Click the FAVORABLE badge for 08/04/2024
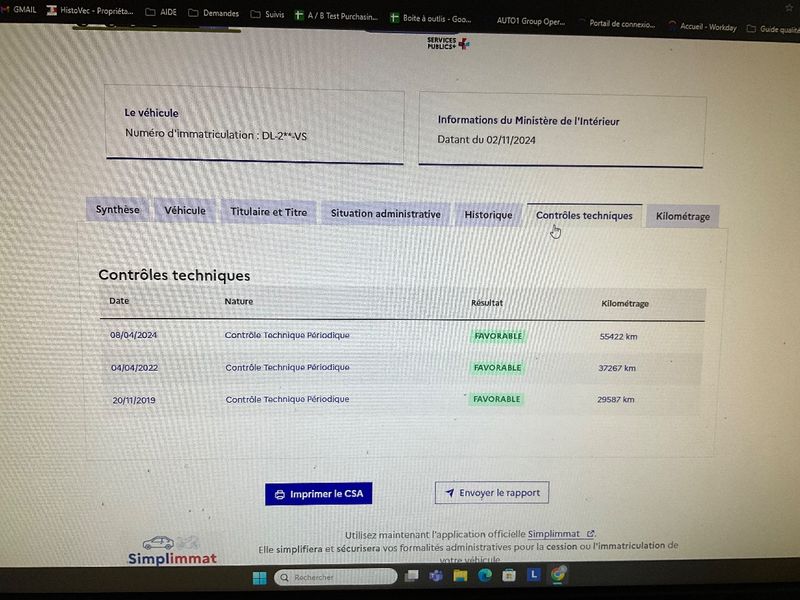This screenshot has height=600, width=800. coord(498,336)
